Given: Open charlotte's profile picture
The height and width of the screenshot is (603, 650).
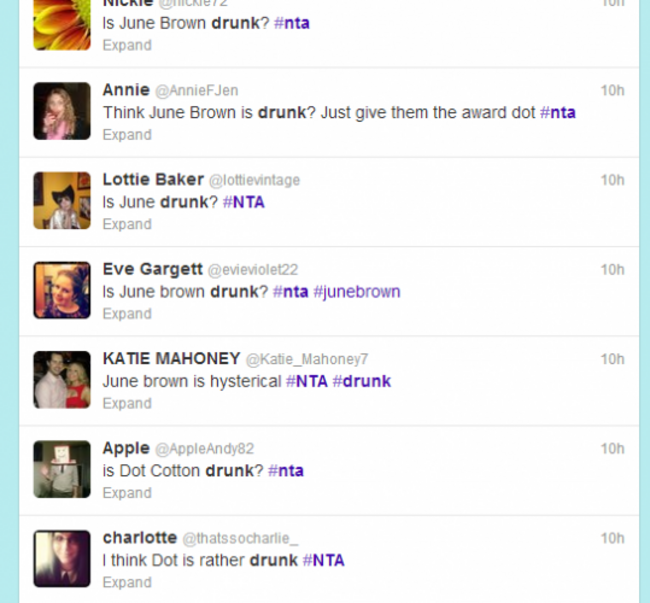Looking at the screenshot, I should pos(62,559).
